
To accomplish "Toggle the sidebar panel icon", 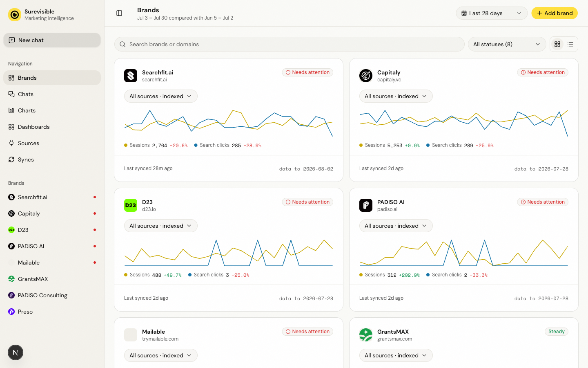I will coord(119,13).
